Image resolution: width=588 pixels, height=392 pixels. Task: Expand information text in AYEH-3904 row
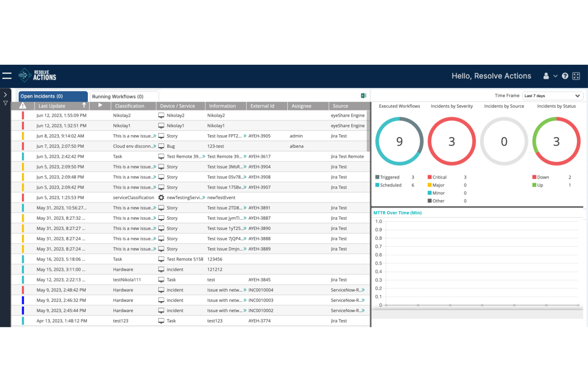245,167
